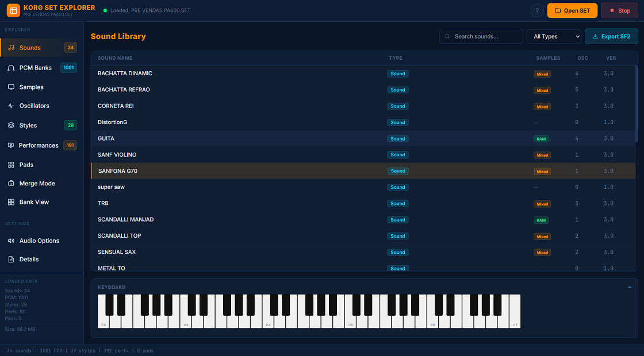Open the help question mark button
This screenshot has width=644, height=356.
537,11
